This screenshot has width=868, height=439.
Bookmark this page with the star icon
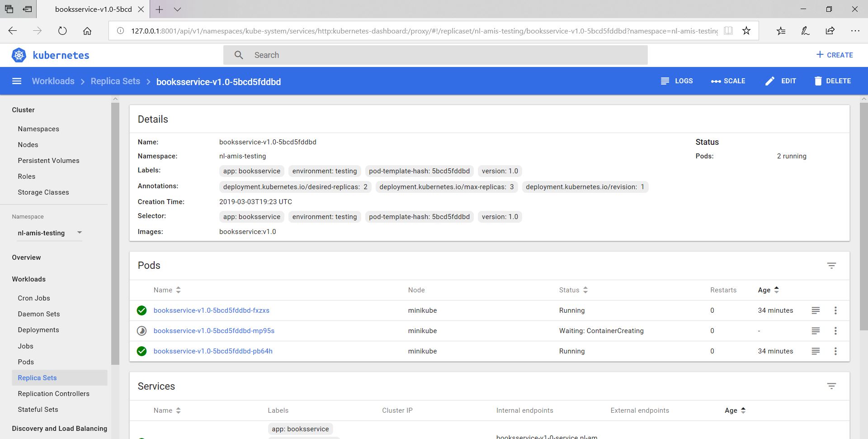tap(746, 31)
